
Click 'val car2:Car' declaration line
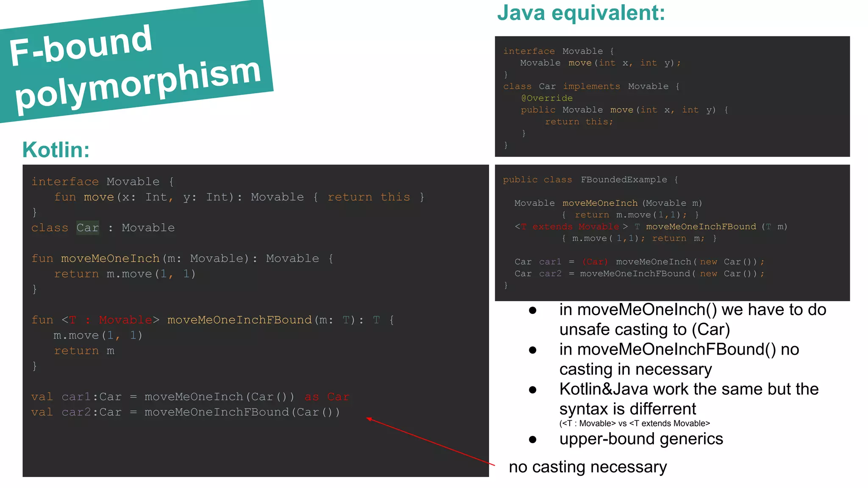[76, 412]
